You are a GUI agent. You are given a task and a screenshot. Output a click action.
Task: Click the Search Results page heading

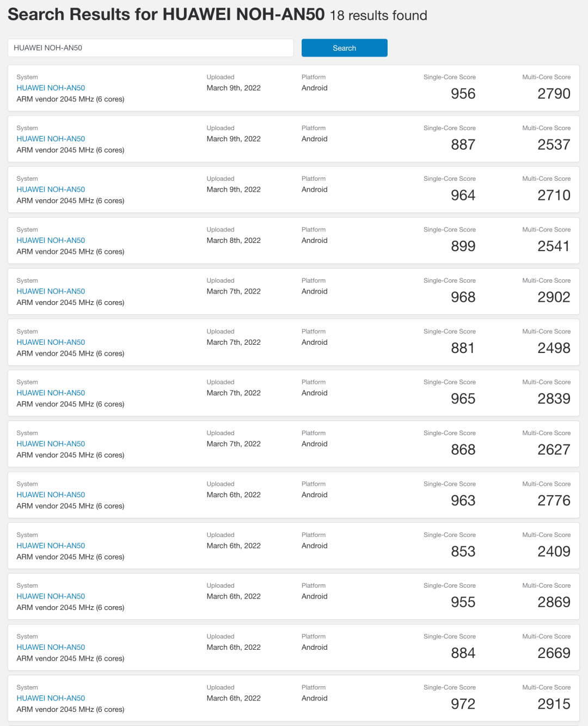166,14
